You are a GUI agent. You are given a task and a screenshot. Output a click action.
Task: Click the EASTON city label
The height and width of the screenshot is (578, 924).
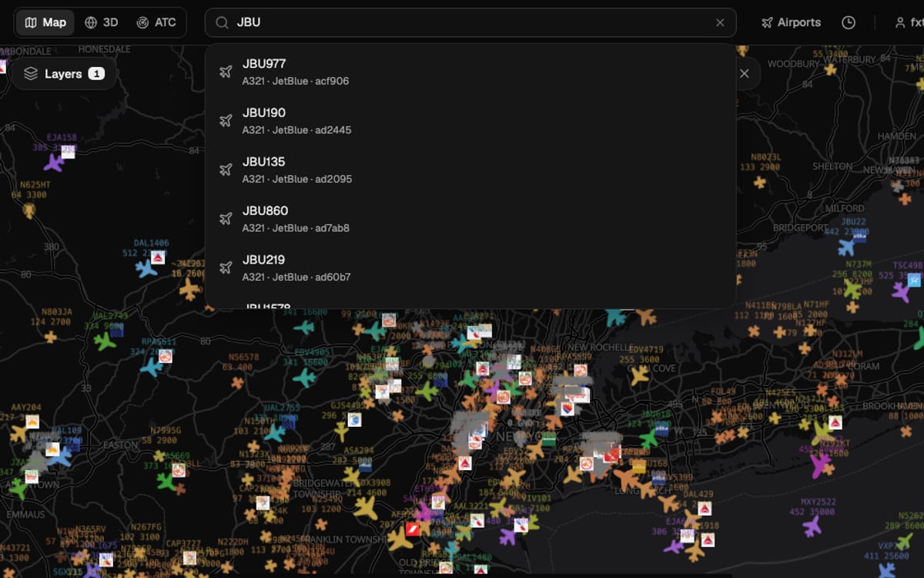coord(120,445)
